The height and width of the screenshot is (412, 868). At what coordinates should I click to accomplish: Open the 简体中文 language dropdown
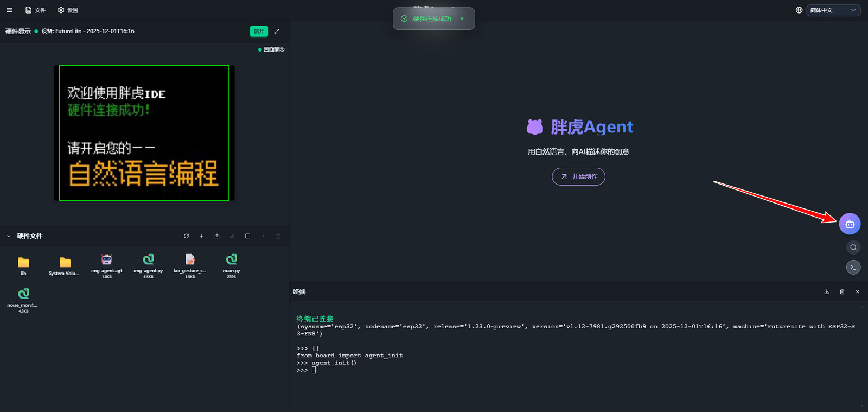tap(833, 10)
